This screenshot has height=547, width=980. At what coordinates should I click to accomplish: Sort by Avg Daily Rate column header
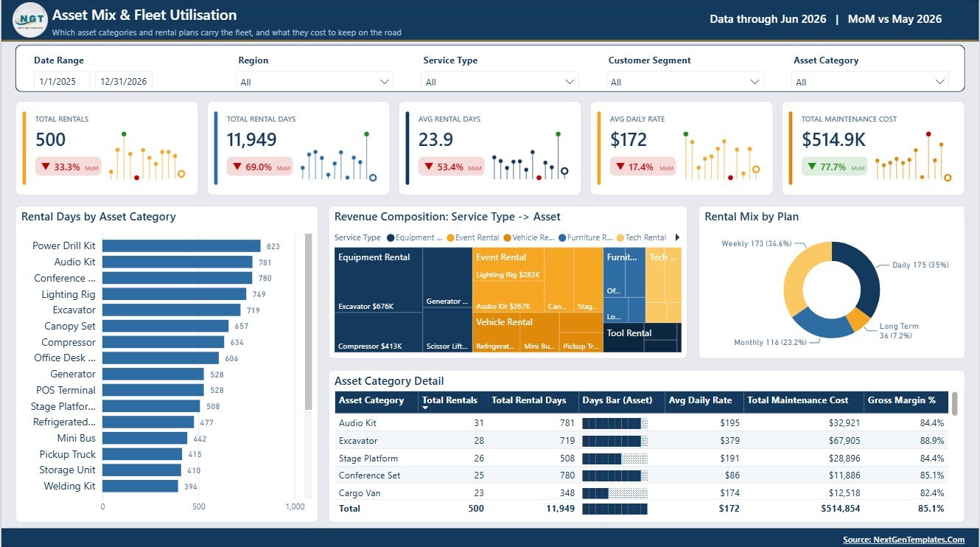pos(704,402)
